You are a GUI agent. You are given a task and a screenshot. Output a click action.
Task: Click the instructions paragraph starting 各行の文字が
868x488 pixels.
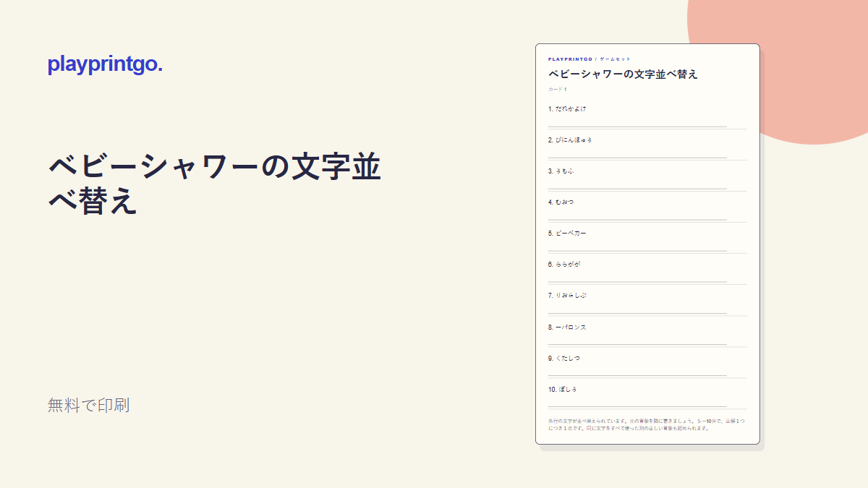[x=647, y=424]
